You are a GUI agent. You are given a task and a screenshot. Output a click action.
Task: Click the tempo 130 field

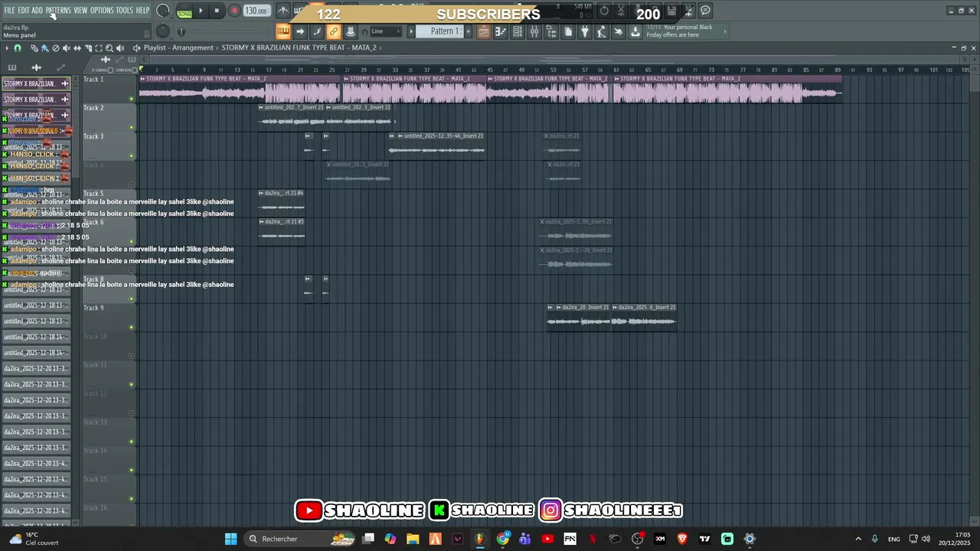tap(256, 11)
